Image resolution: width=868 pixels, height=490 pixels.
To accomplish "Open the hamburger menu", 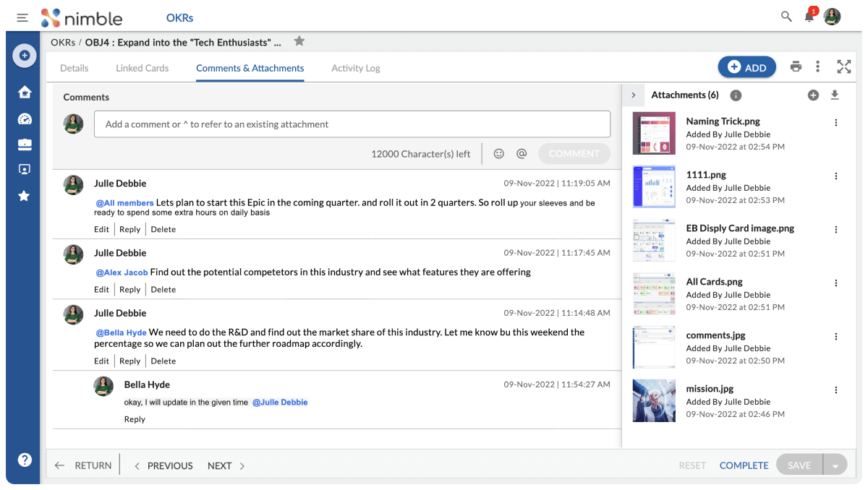I will coord(22,17).
